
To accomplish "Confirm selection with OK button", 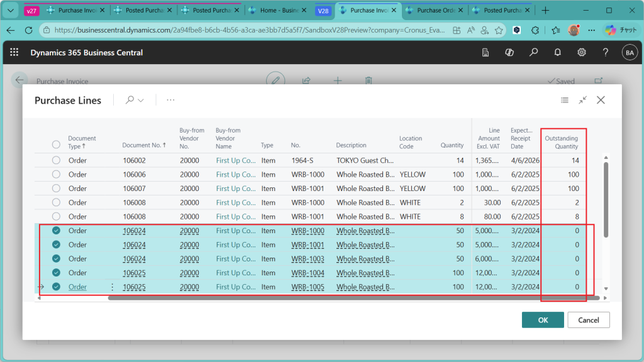I will pyautogui.click(x=542, y=320).
